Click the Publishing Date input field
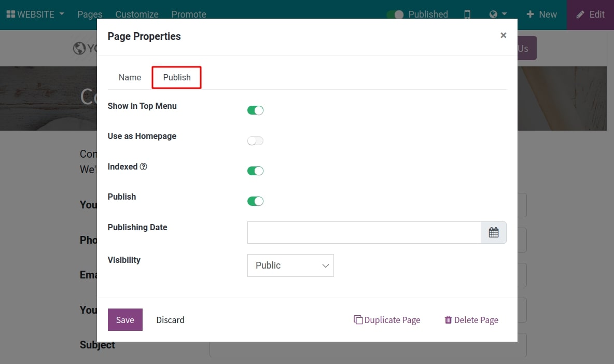This screenshot has width=614, height=364. (363, 232)
